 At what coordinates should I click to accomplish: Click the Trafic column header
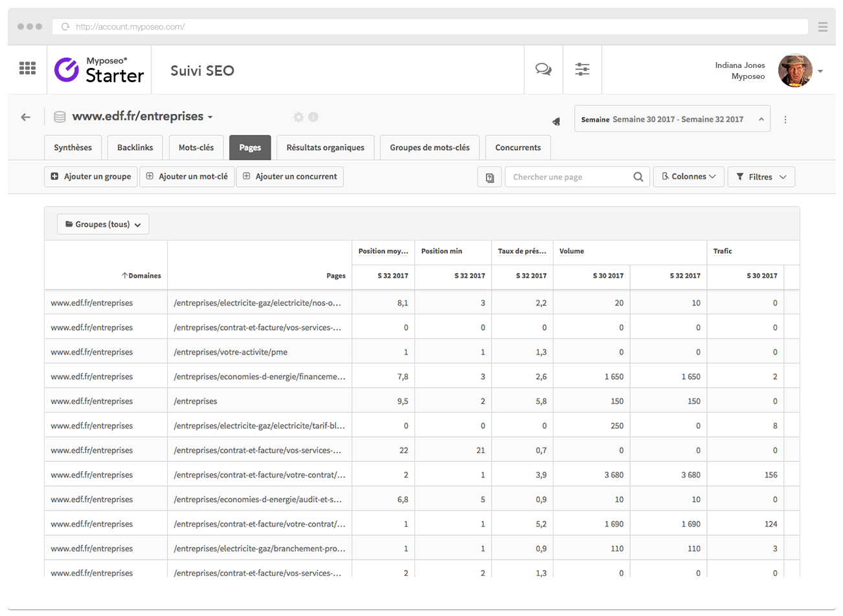click(x=723, y=251)
